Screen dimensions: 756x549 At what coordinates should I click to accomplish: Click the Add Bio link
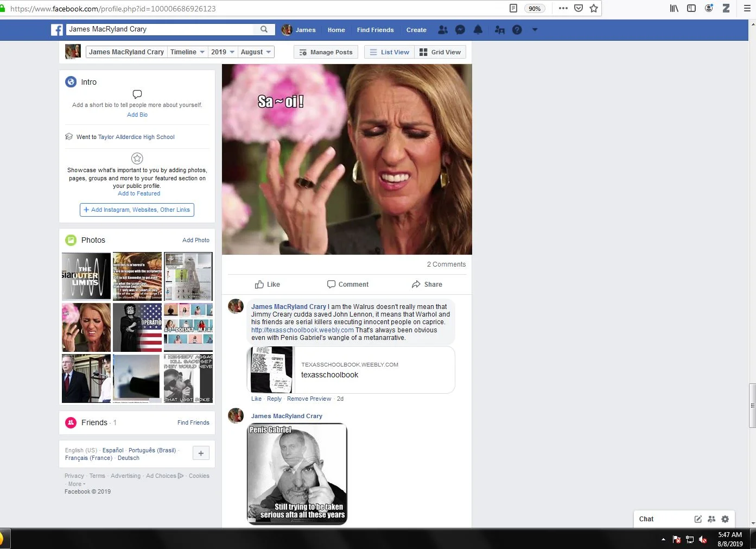(137, 115)
